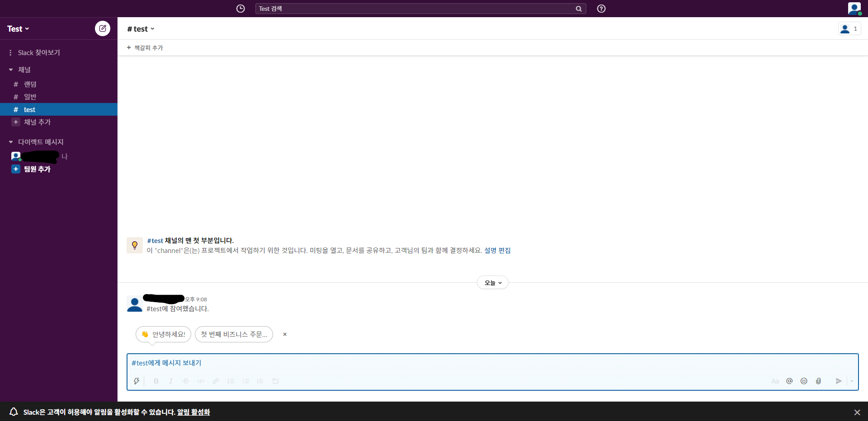868x421 pixels.
Task: Start an ordered numbered list
Action: [231, 381]
